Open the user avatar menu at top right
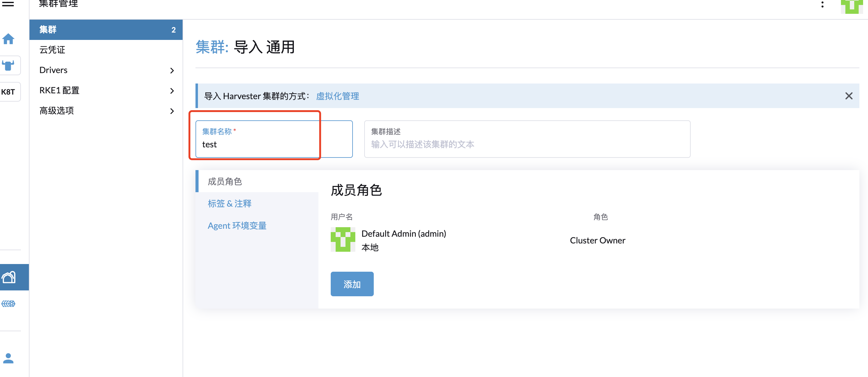Viewport: 868px width, 377px height. pyautogui.click(x=852, y=6)
